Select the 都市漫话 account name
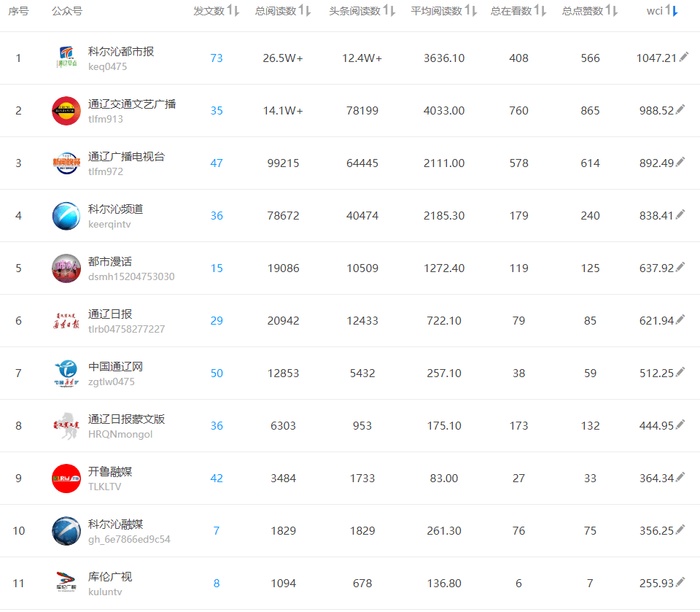The height and width of the screenshot is (612, 700). [110, 262]
